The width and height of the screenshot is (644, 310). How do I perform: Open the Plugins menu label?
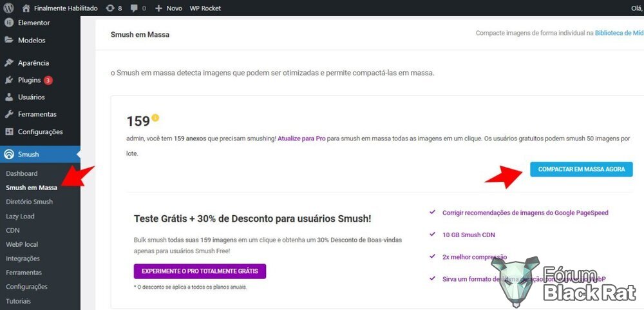tap(29, 80)
